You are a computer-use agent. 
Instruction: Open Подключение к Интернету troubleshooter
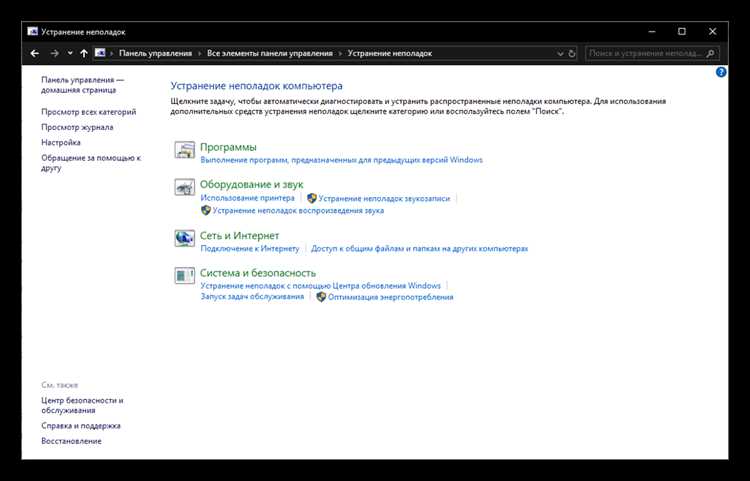[250, 249]
